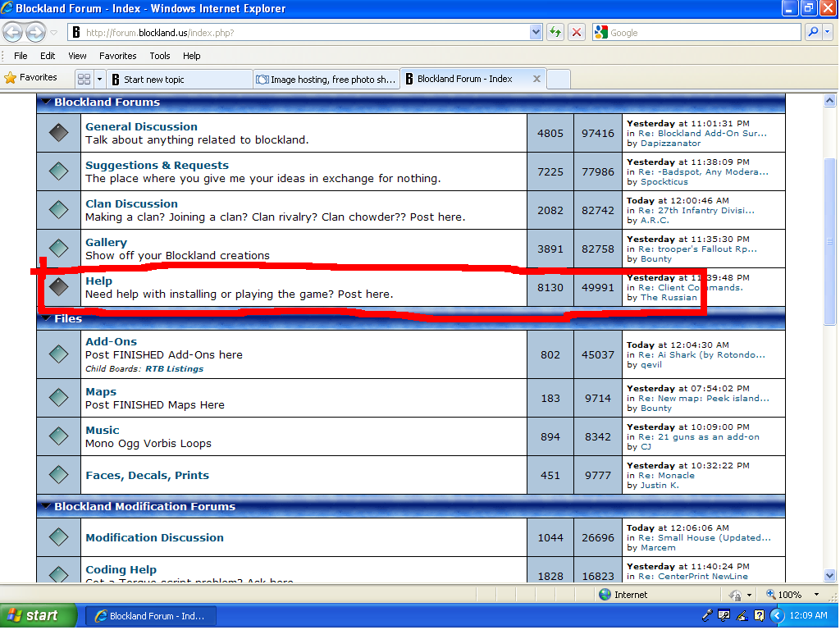Open the Tools menu
The height and width of the screenshot is (630, 840).
(x=160, y=56)
